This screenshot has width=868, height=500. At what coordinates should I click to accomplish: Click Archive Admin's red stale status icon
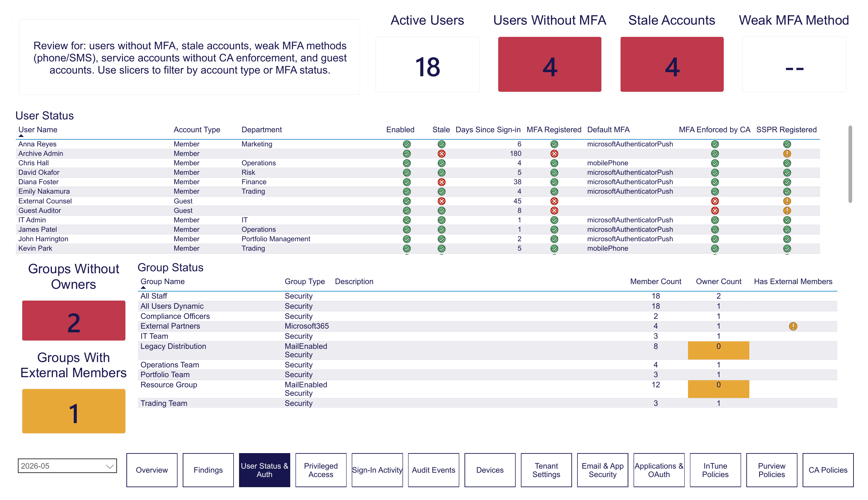coord(441,154)
